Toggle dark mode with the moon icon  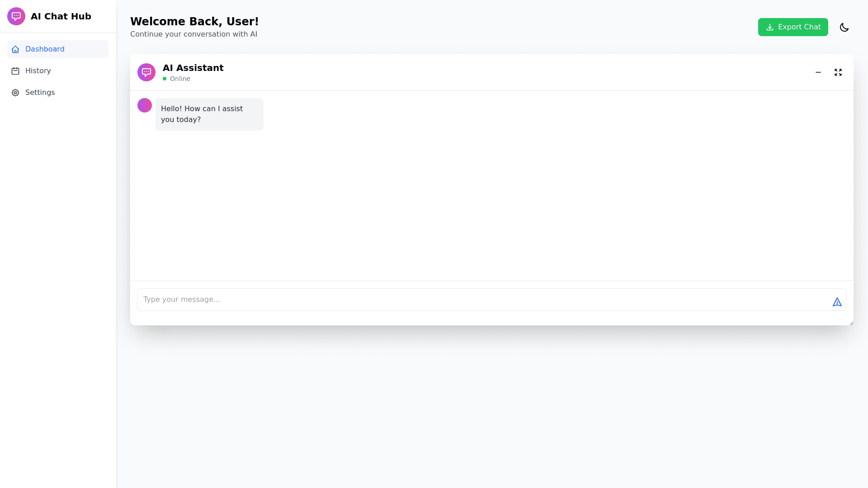[x=844, y=27]
